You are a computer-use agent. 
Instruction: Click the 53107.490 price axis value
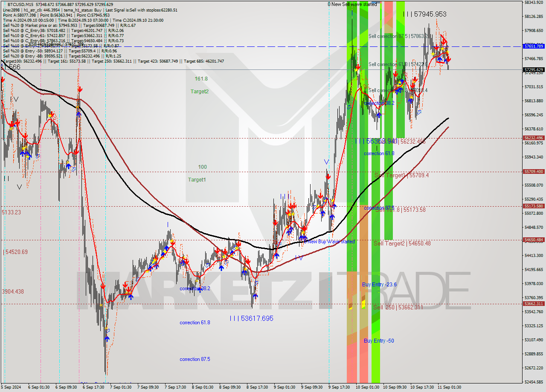[534, 340]
